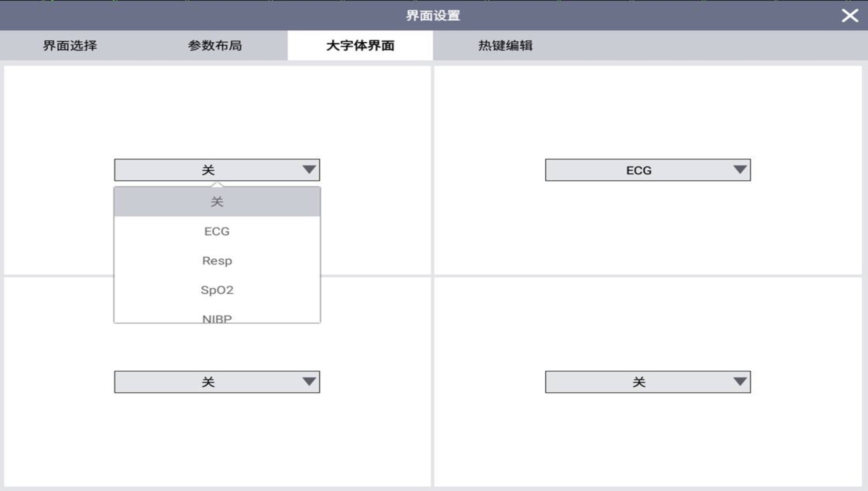This screenshot has height=491, width=868.
Task: Select SpO2 in the open dropdown list
Action: (x=217, y=290)
